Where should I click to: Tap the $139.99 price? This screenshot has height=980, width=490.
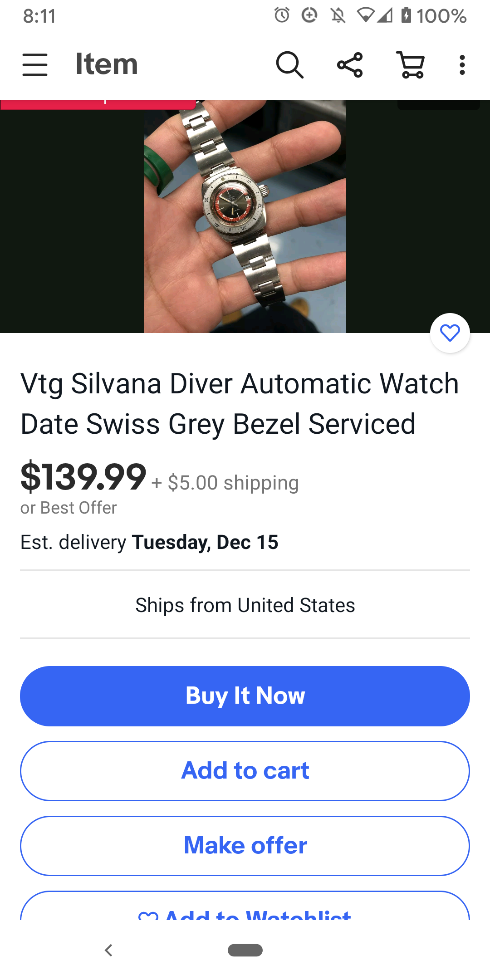coord(83,476)
